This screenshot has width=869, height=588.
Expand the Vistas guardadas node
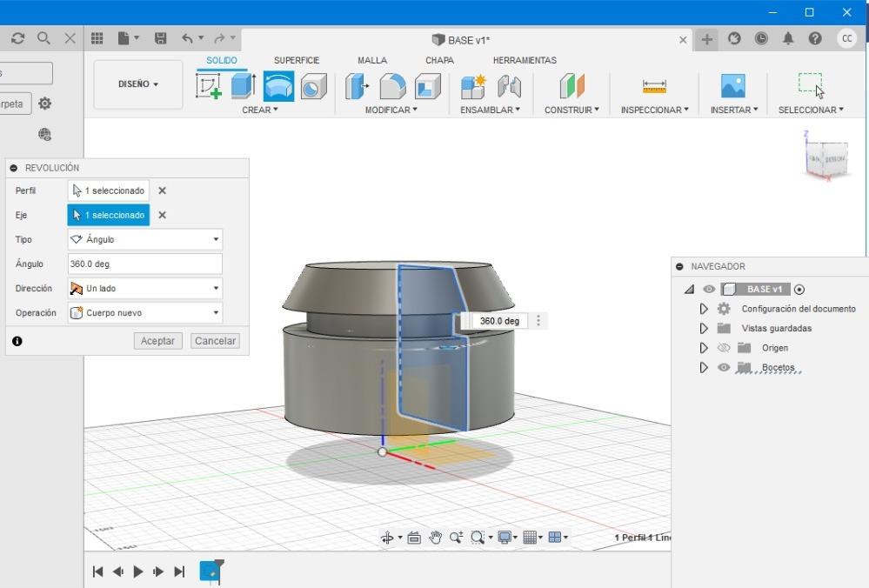(x=704, y=328)
